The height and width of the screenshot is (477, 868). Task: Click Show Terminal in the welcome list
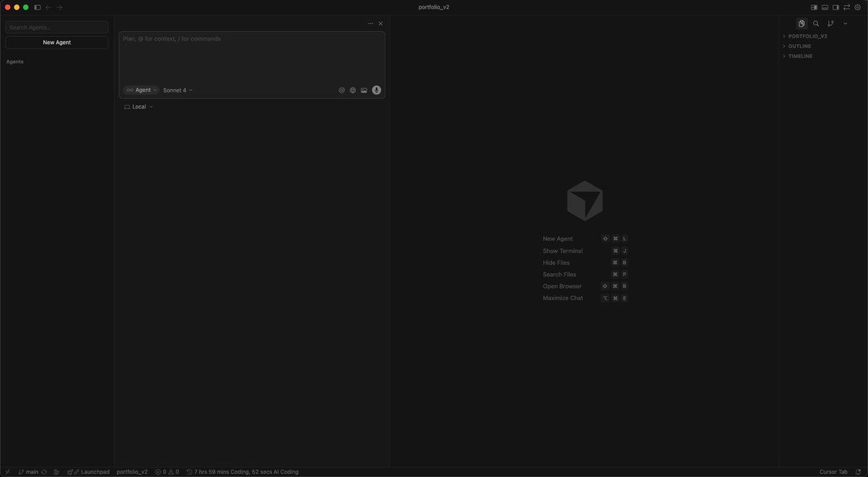tap(563, 251)
